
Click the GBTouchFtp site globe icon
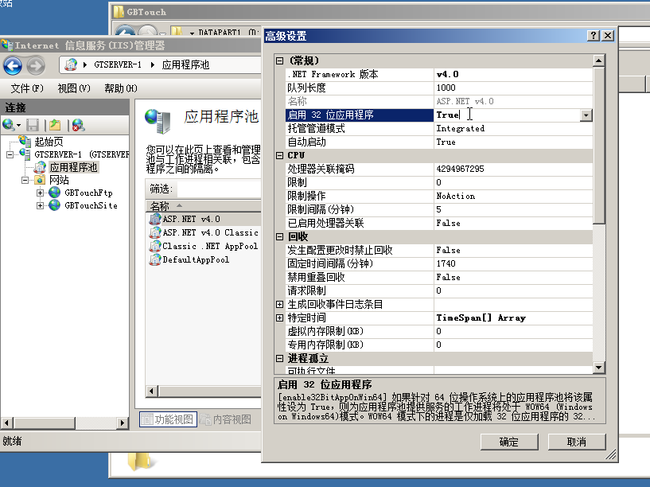54,192
